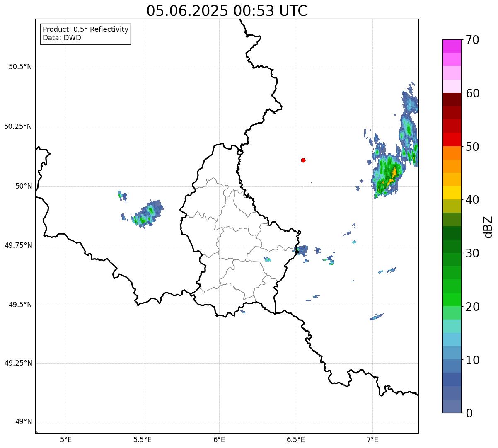Screen dimensions: 498x448
Task: Click the 49.5°N latitude label
Action: [x=20, y=305]
